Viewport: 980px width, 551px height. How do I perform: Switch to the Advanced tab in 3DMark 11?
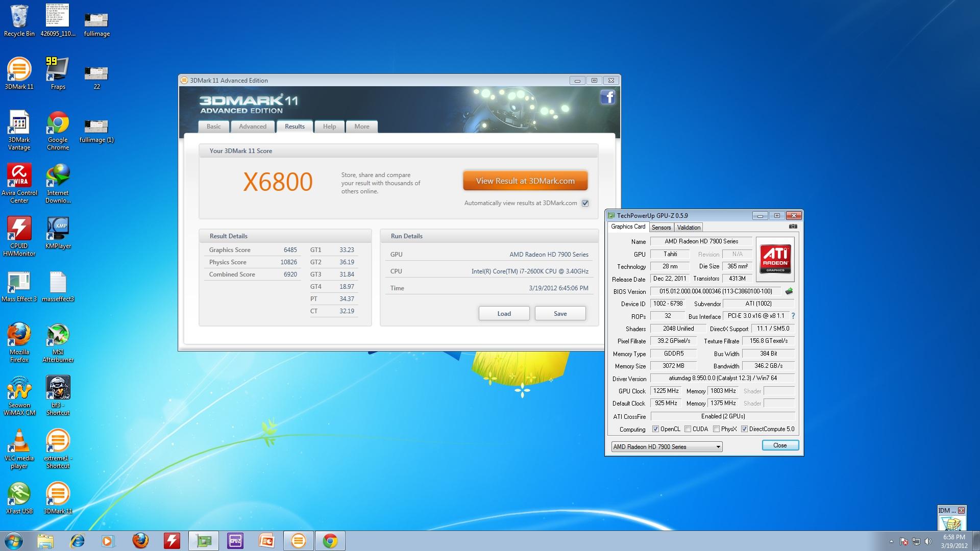point(253,127)
